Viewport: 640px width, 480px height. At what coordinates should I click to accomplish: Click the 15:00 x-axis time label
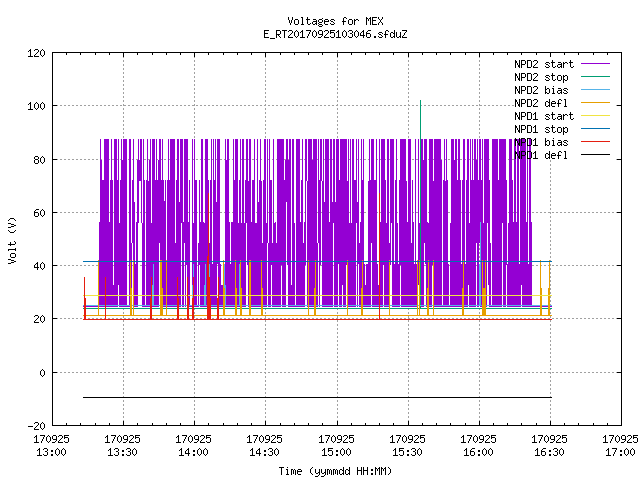pos(336,453)
